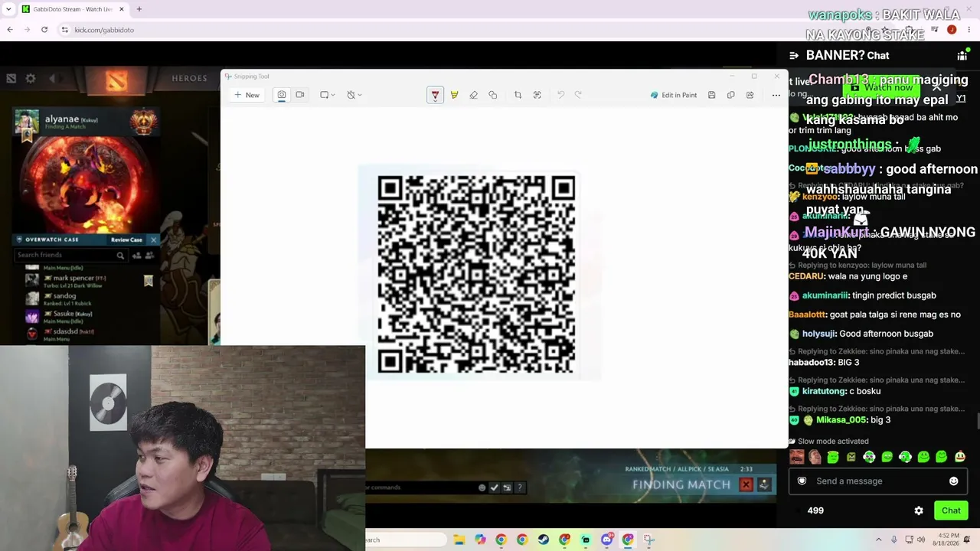The width and height of the screenshot is (980, 551).
Task: Click the Watch now button
Action: (x=881, y=87)
